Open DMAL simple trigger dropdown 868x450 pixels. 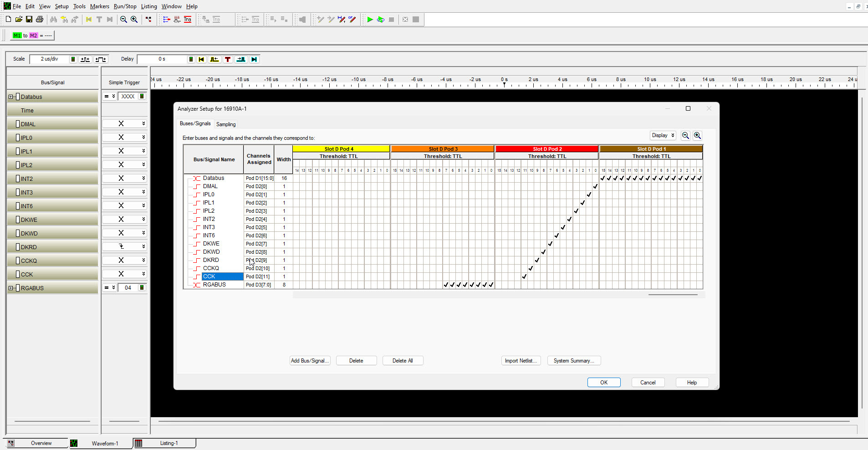tap(124, 123)
